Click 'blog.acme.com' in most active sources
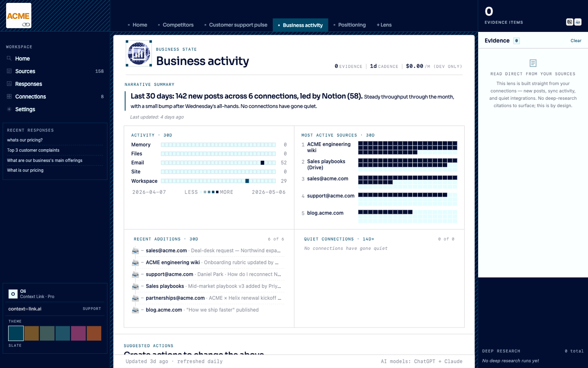 tap(325, 213)
